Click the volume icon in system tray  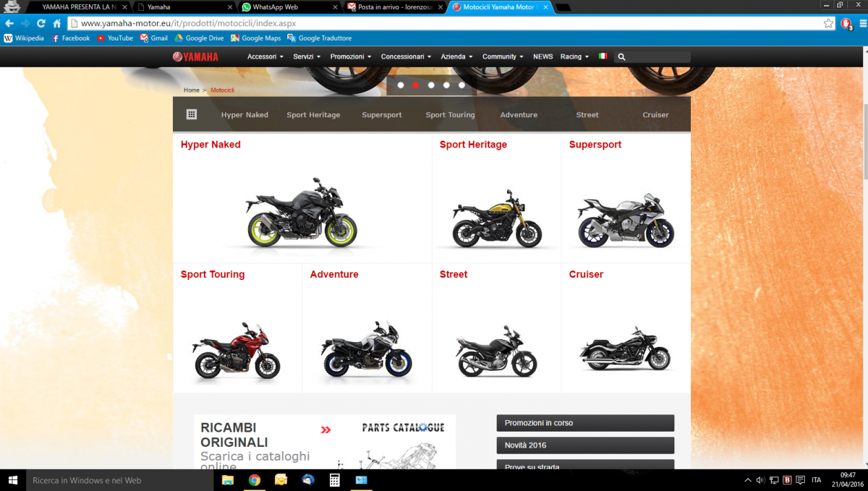tap(760, 480)
